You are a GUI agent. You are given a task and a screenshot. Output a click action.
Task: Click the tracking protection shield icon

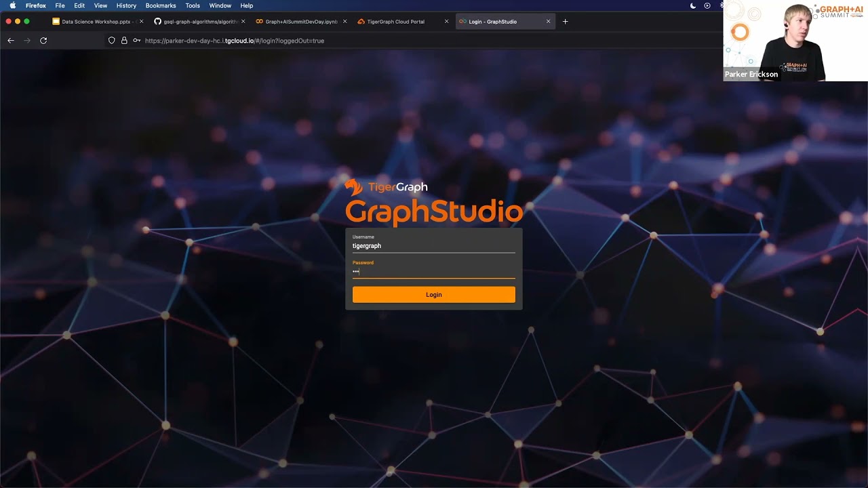(x=112, y=41)
